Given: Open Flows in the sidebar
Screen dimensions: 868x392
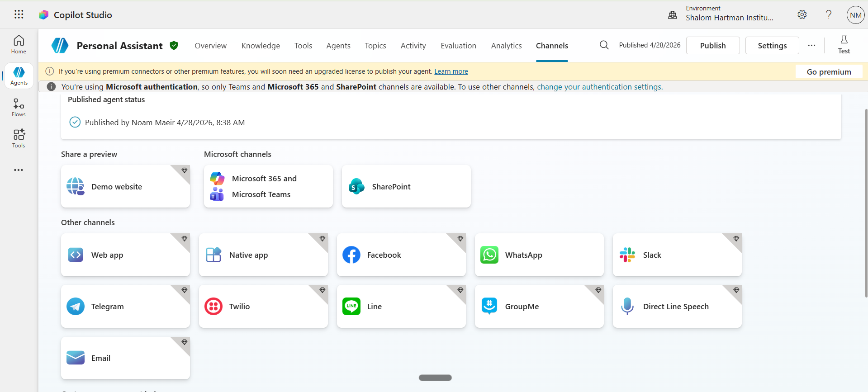Looking at the screenshot, I should (x=19, y=107).
